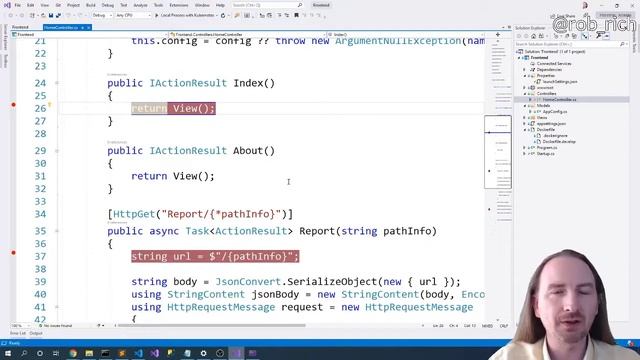Screen dimensions: 640x360
Task: Close the HomeController.cs tab
Action: point(89,27)
